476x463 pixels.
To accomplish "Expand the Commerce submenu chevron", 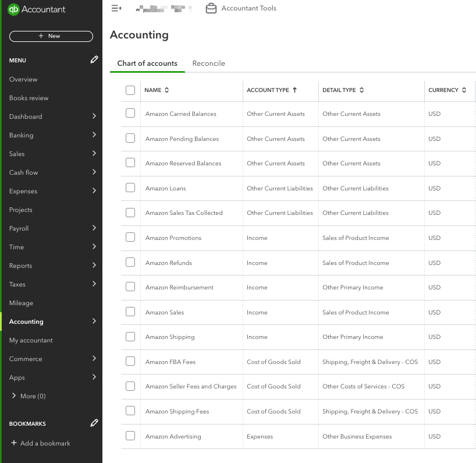I will (94, 358).
